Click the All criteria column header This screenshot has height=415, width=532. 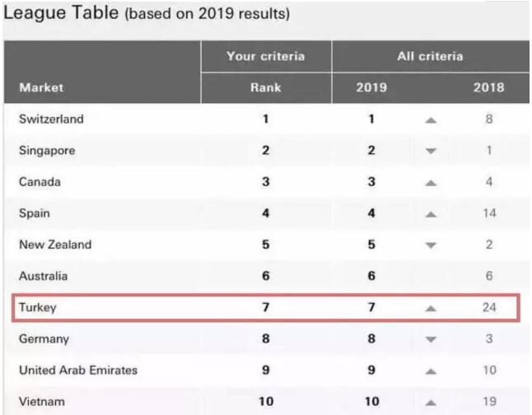[x=430, y=57]
